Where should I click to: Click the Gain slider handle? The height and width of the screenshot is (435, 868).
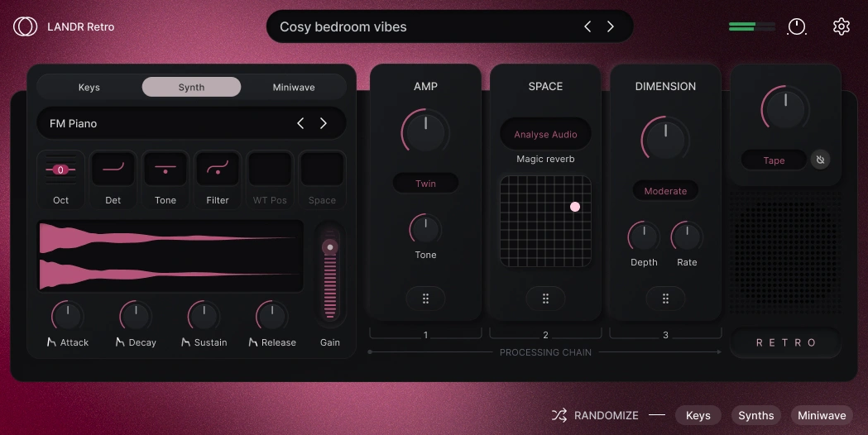point(330,246)
